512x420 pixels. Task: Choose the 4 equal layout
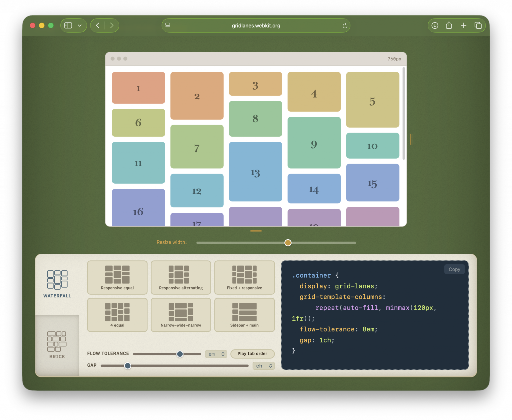tap(117, 315)
